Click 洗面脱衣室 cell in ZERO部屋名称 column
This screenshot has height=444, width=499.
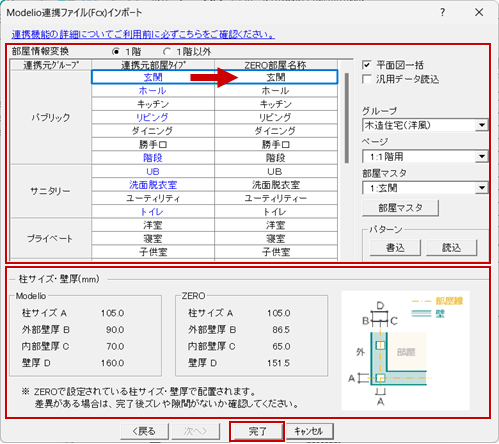pos(276,185)
